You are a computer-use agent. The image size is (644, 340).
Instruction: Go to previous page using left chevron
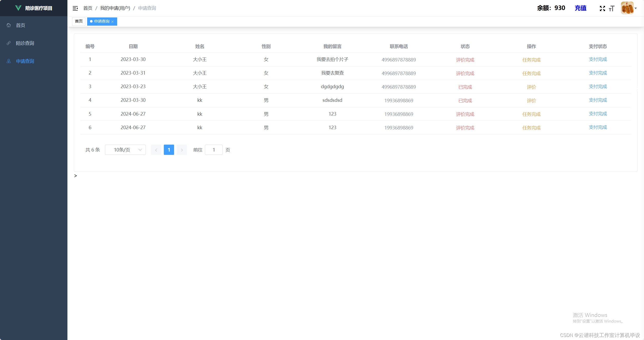[156, 150]
